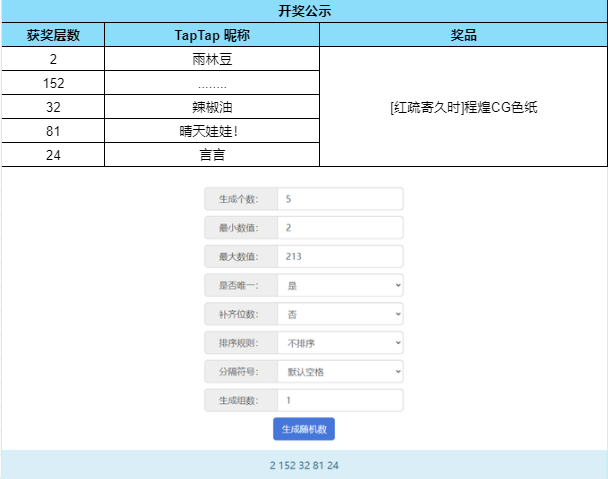608x479 pixels.
Task: Focus the 最小数值 input field
Action: [x=340, y=228]
